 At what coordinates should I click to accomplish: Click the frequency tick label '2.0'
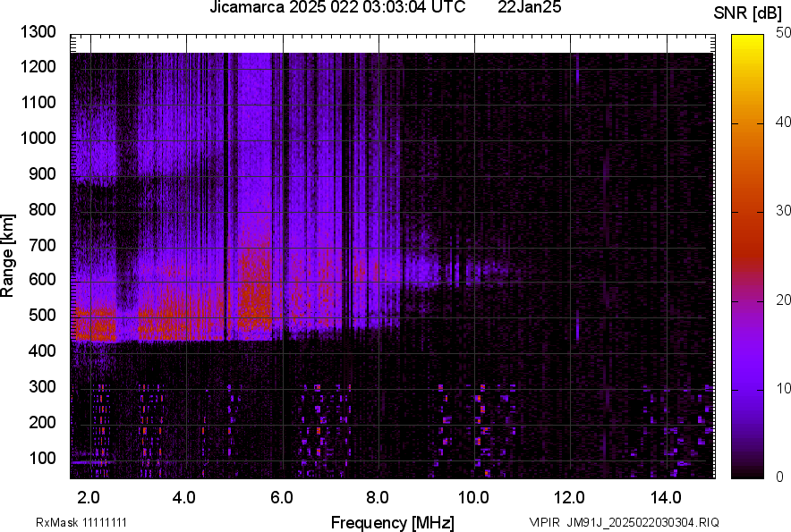coord(89,498)
